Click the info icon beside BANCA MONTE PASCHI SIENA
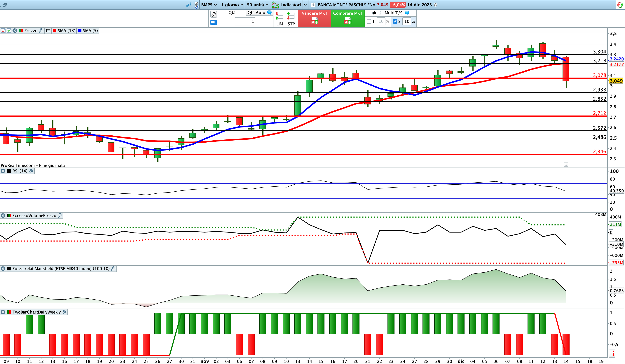625x364 pixels. tap(313, 5)
